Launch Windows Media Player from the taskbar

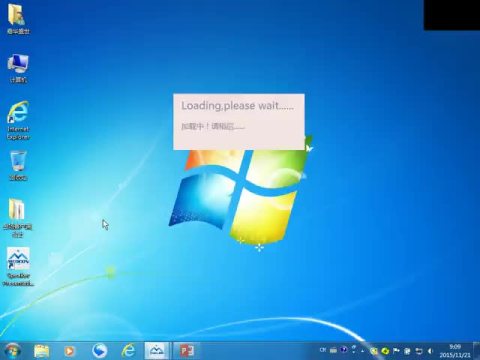coord(70,351)
